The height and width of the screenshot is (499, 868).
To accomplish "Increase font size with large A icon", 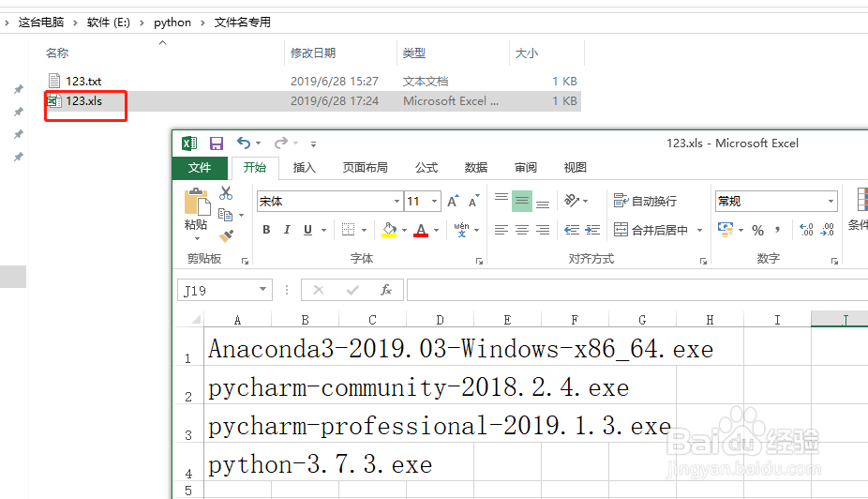I will coord(453,201).
